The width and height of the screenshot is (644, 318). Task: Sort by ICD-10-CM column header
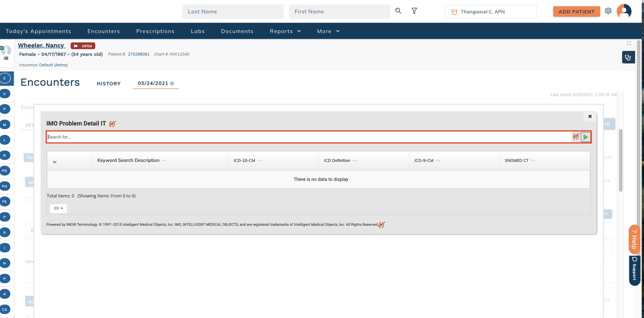pos(244,161)
